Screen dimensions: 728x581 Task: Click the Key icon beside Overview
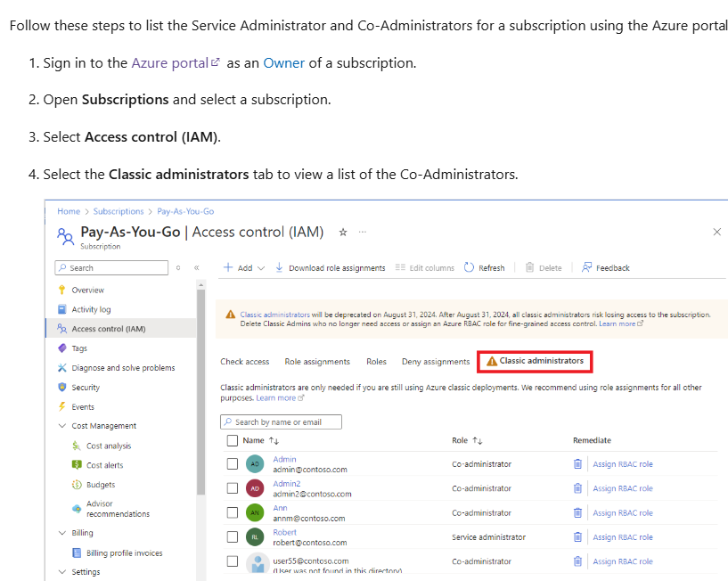[61, 290]
